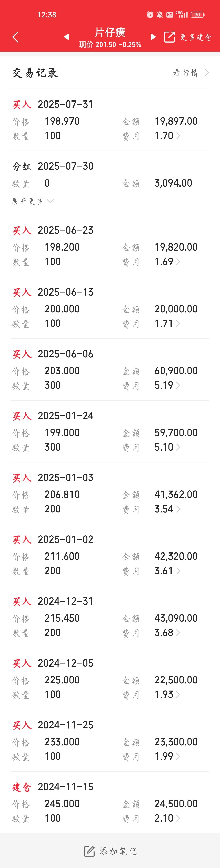This screenshot has height=868, width=220.
Task: Open fee detail arrow for 1.70 fee
Action: coord(178,136)
